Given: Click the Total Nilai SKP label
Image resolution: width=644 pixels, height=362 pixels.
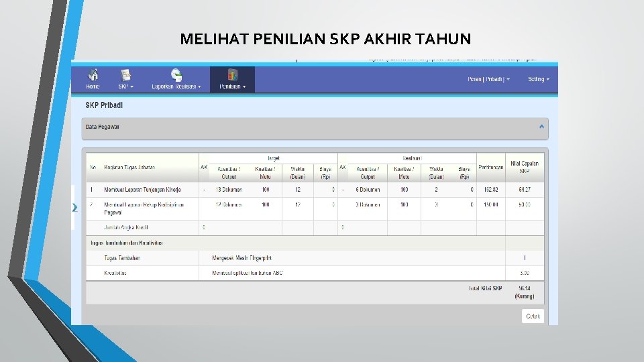Looking at the screenshot, I should (x=486, y=288).
